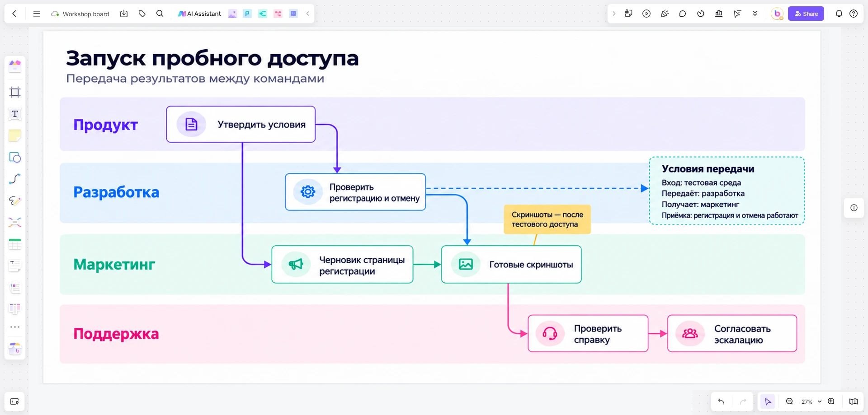The width and height of the screenshot is (868, 415).
Task: Select the Черновик страницы регистрации node
Action: pos(342,265)
